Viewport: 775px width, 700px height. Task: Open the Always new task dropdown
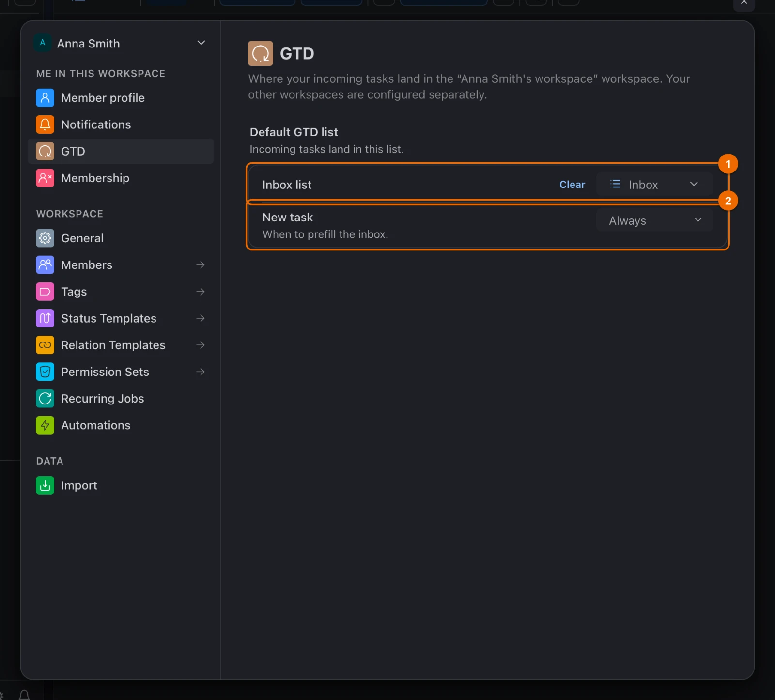pyautogui.click(x=654, y=220)
